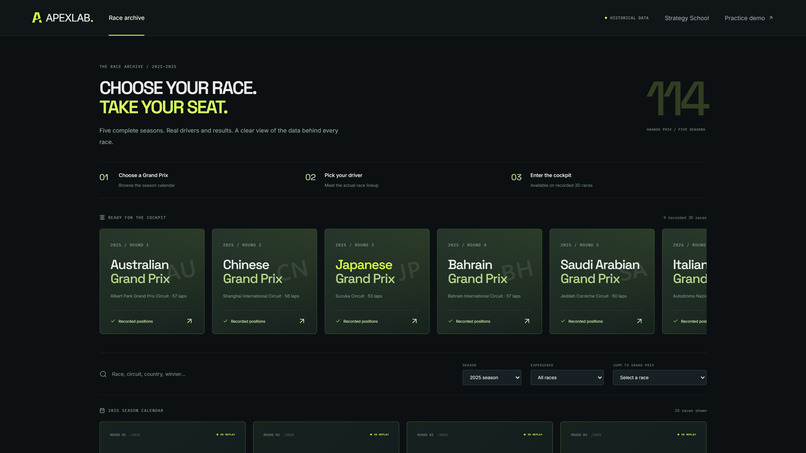Click Recorded positions checkmark on Japanese card
Image resolution: width=806 pixels, height=453 pixels.
click(x=338, y=321)
